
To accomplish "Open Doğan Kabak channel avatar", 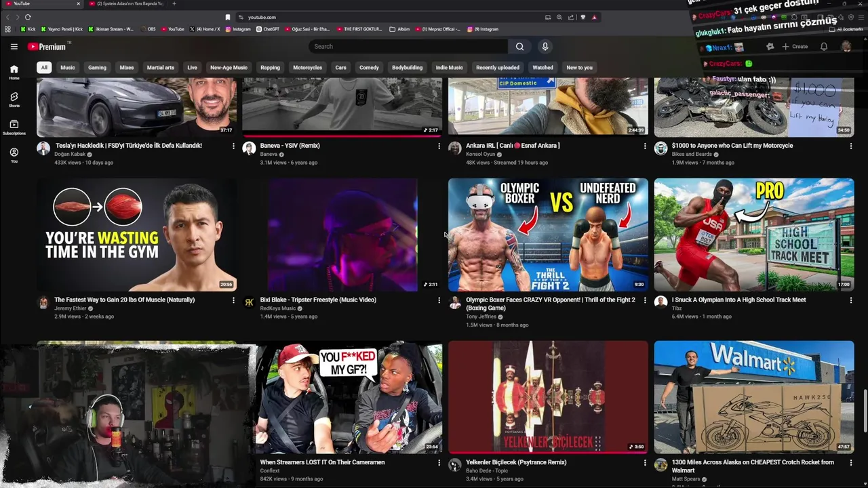I will tap(43, 148).
